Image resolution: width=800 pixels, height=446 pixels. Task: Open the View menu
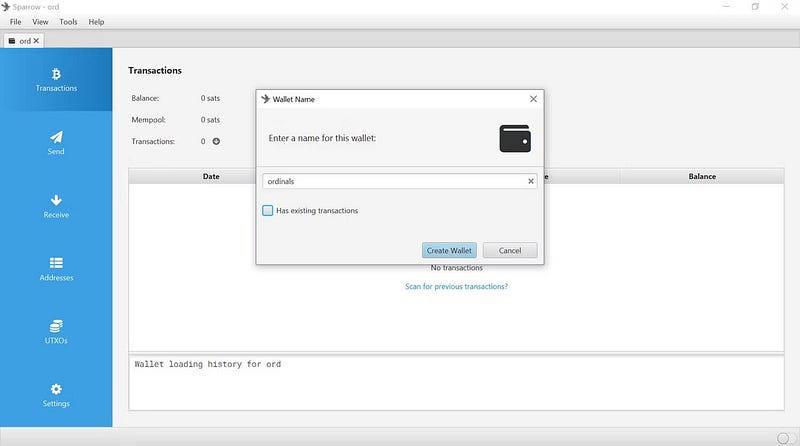(40, 21)
